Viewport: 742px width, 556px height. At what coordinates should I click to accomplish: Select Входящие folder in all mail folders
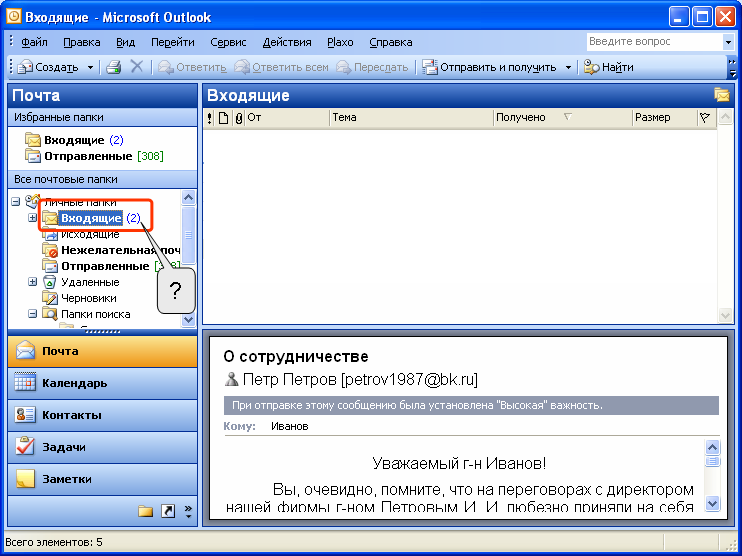click(91, 218)
